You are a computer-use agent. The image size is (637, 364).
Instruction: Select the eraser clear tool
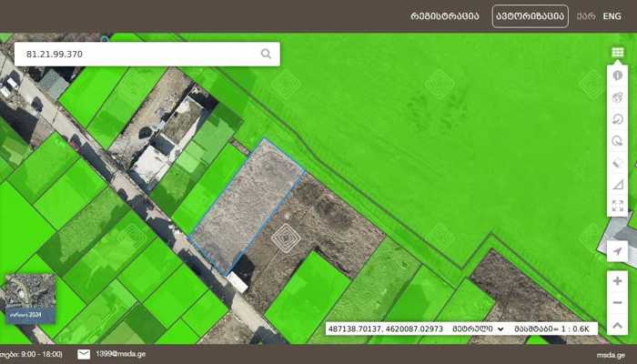click(618, 163)
